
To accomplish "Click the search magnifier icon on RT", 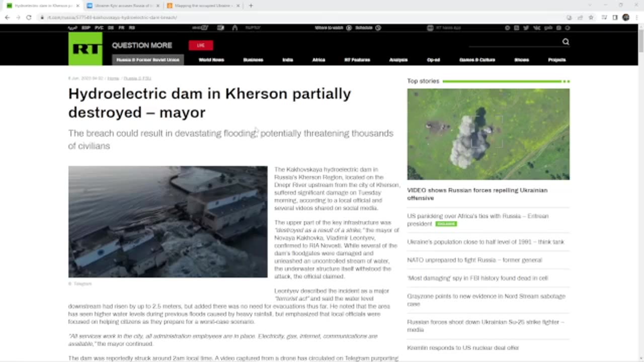I will (566, 42).
